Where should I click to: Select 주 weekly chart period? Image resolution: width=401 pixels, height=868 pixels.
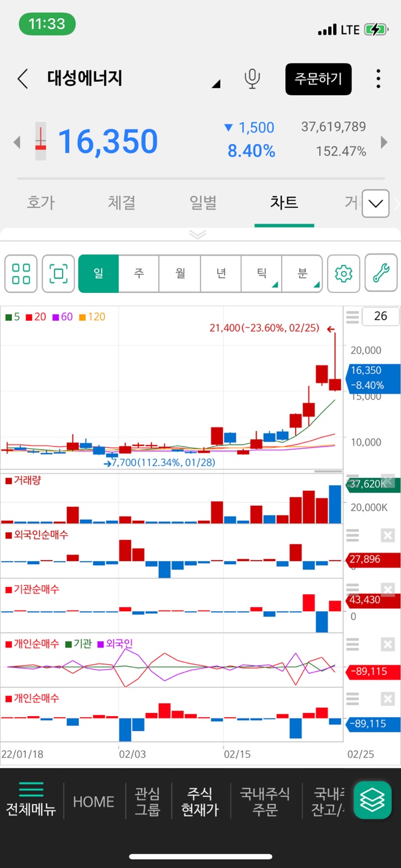139,274
